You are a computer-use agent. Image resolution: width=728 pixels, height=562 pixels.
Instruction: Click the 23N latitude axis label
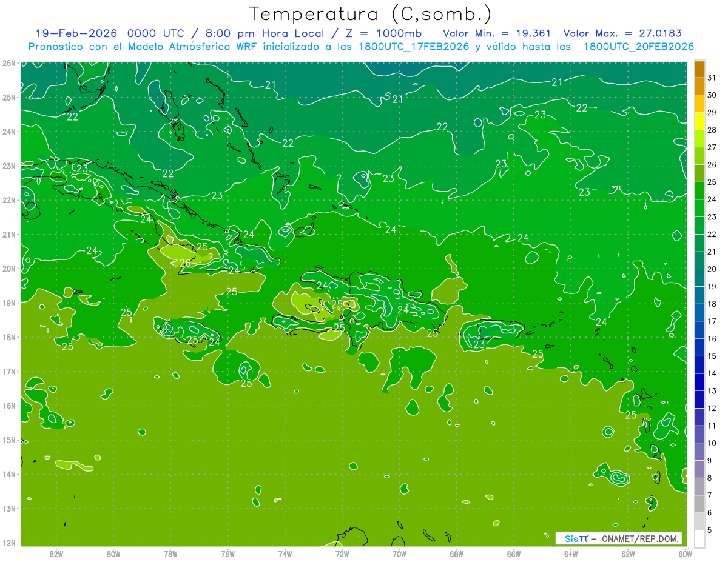(x=8, y=166)
